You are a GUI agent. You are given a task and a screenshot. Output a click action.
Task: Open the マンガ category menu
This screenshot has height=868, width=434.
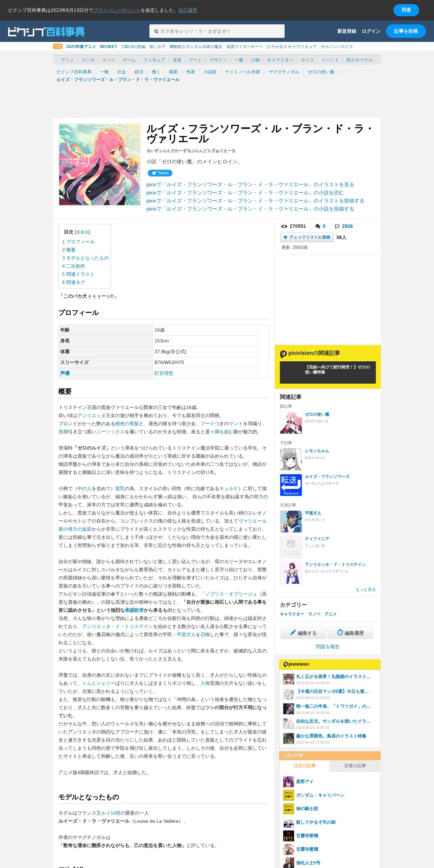[88, 60]
